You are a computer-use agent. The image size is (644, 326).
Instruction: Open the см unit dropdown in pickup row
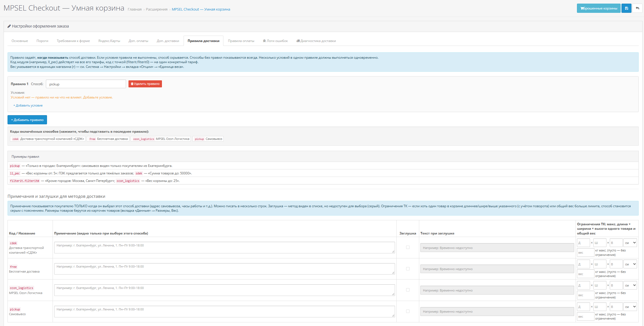point(630,307)
